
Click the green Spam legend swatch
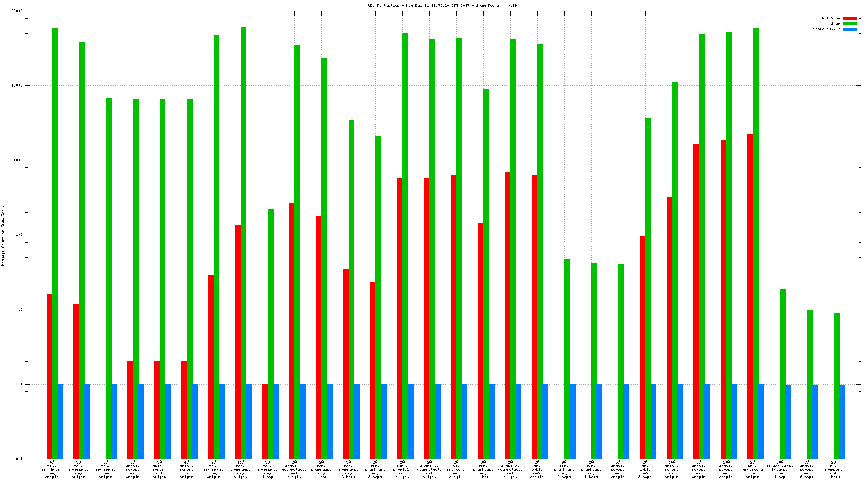click(849, 24)
